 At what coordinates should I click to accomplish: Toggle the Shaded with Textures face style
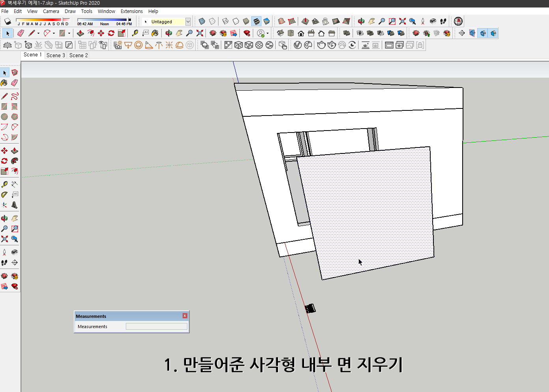pyautogui.click(x=256, y=21)
